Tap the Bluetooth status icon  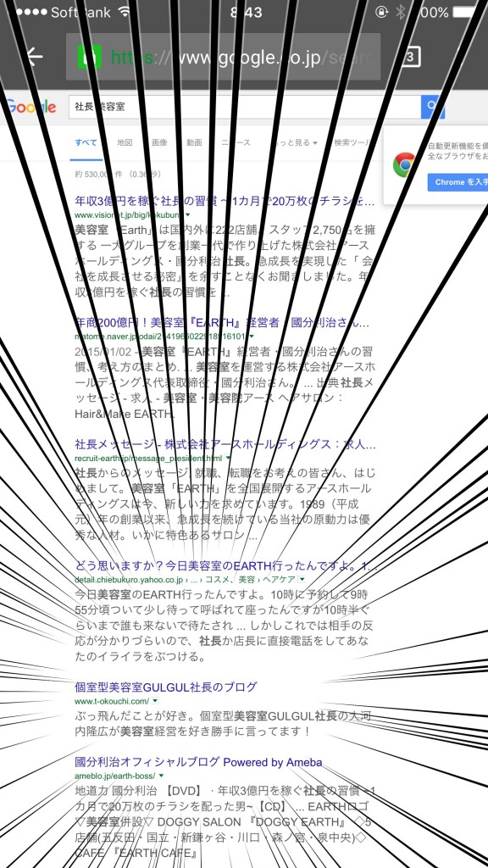coord(401,12)
